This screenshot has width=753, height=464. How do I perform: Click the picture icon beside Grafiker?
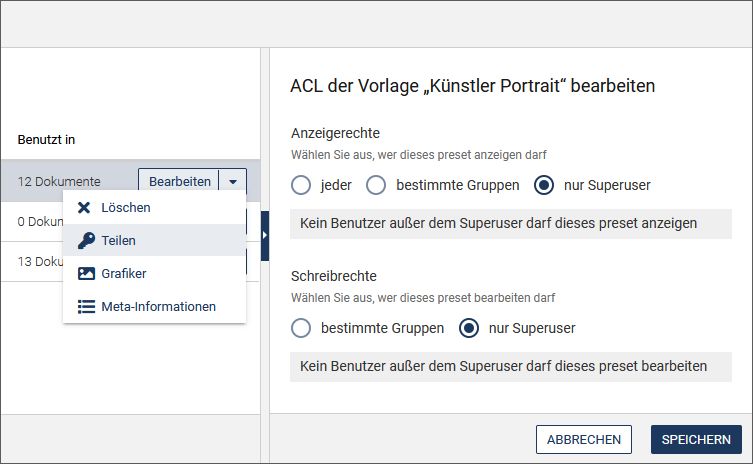pos(86,273)
